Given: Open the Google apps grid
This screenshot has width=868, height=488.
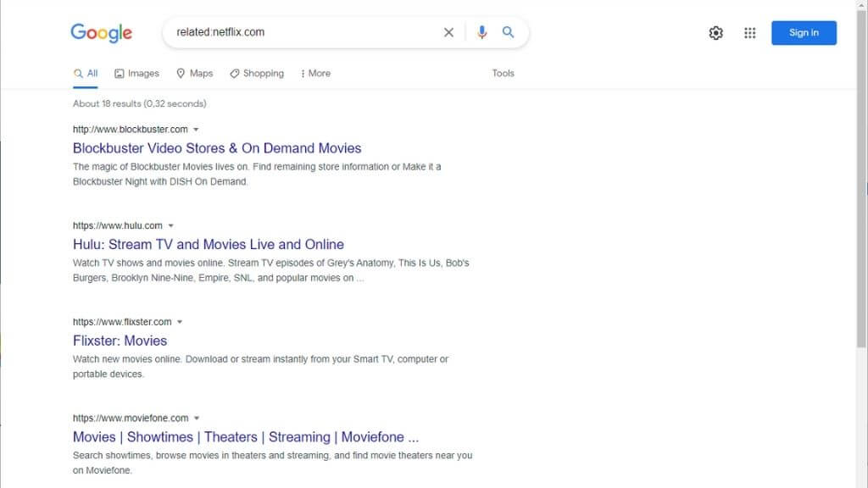Looking at the screenshot, I should pos(749,33).
